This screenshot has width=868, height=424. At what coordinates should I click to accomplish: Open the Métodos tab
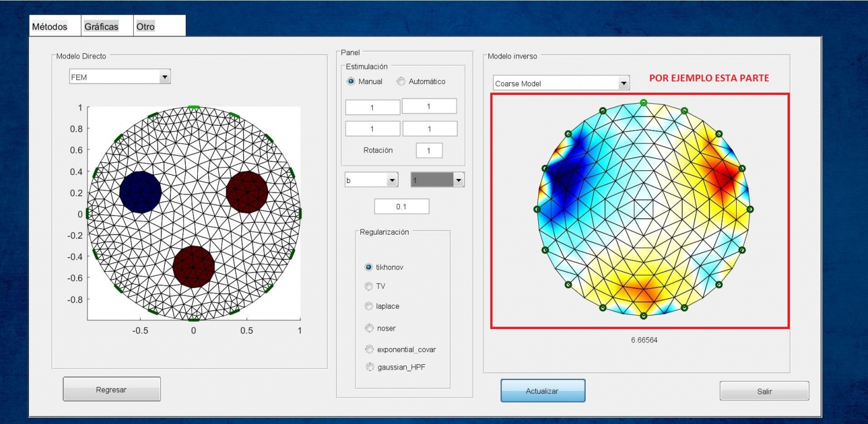(x=50, y=27)
